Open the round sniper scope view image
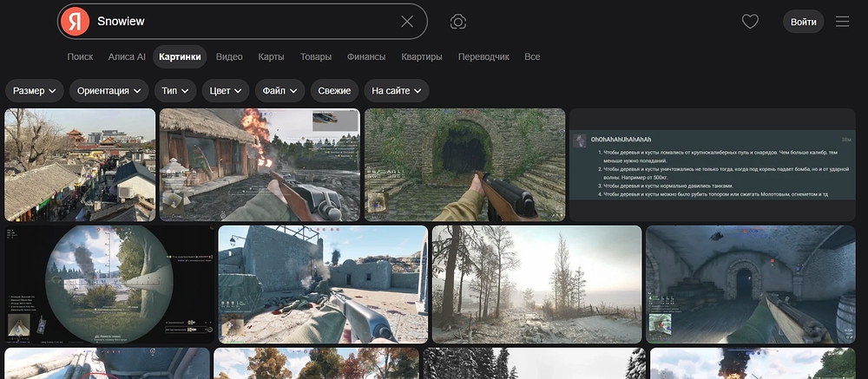 (x=109, y=284)
